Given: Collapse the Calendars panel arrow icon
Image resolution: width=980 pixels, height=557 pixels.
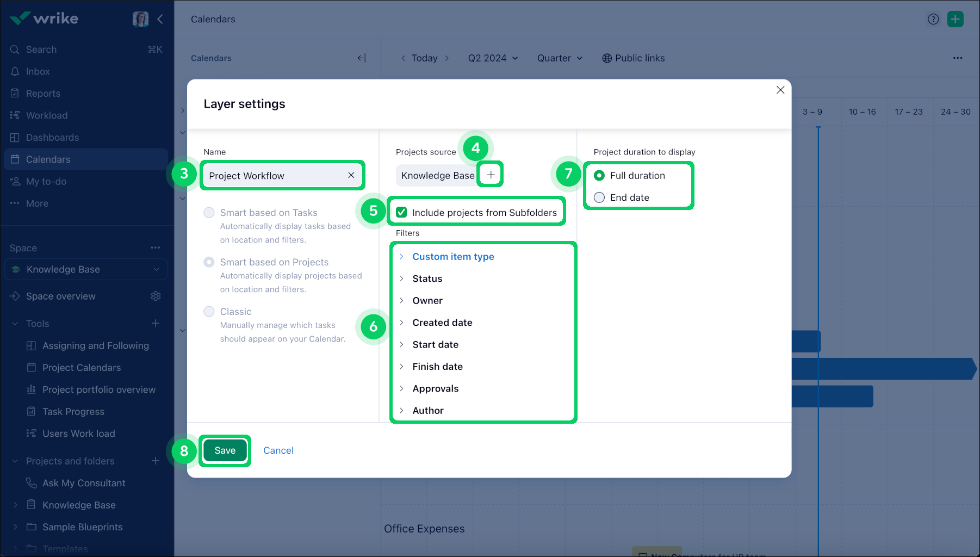Looking at the screenshot, I should click(x=362, y=58).
